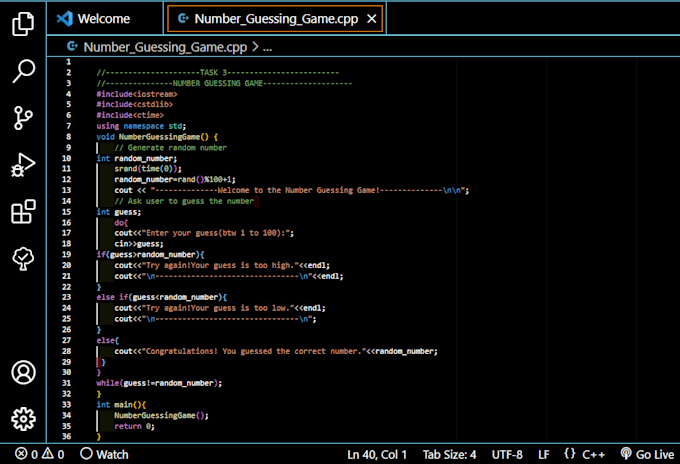Select the Number_Guessing_Game.cpp tab
This screenshot has width=680, height=464.
[275, 19]
